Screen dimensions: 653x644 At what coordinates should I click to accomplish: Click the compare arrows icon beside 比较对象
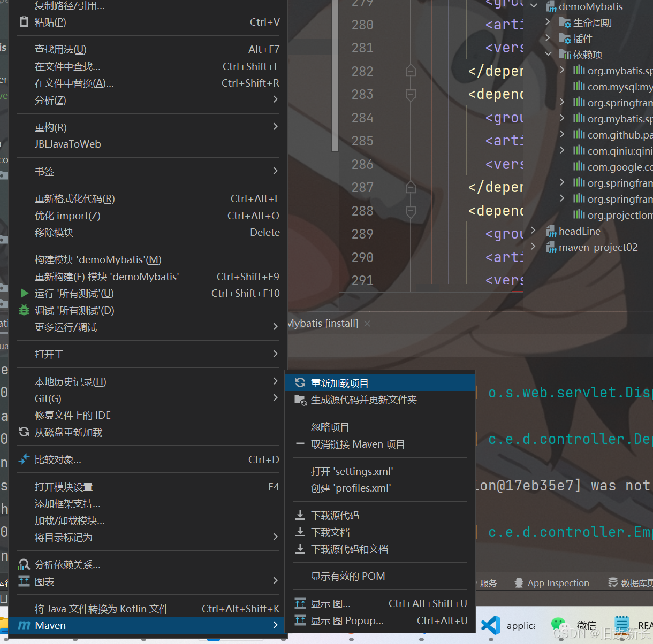[x=24, y=459]
